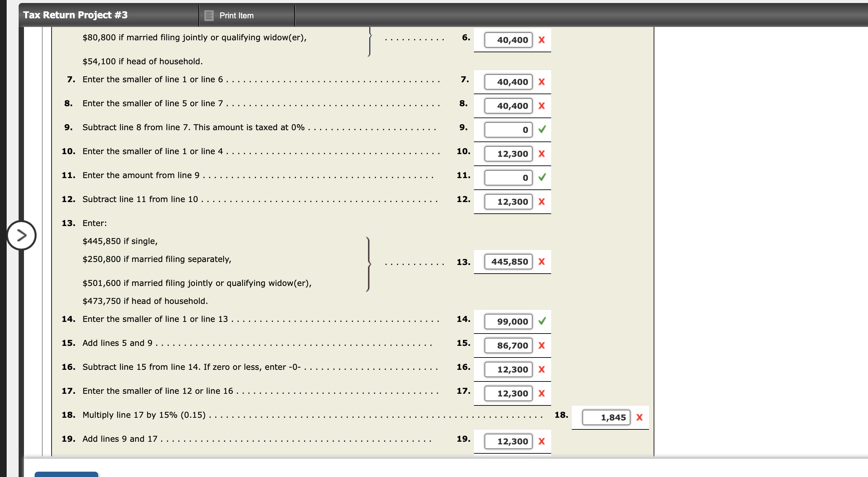This screenshot has height=477, width=868.
Task: Select the line 16 field showing 12,300
Action: (x=509, y=369)
